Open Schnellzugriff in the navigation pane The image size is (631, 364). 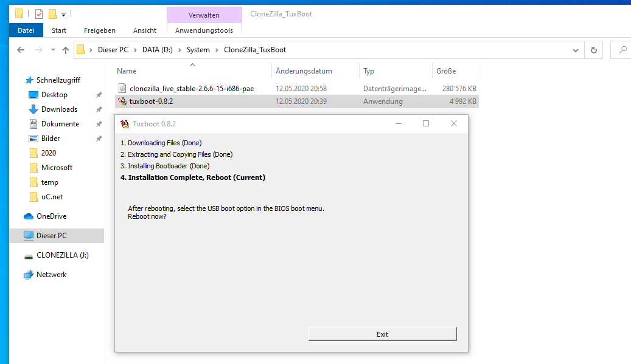(58, 80)
